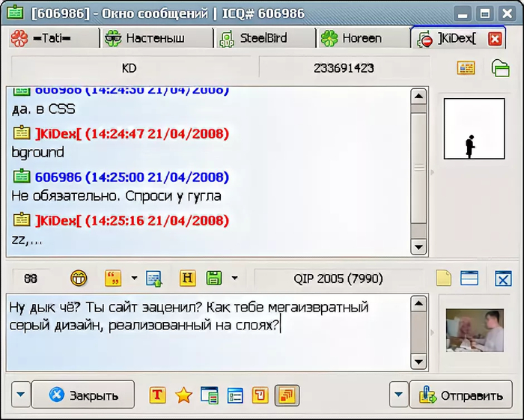524x420 pixels.
Task: Click the quote insertion icon
Action: tap(113, 279)
